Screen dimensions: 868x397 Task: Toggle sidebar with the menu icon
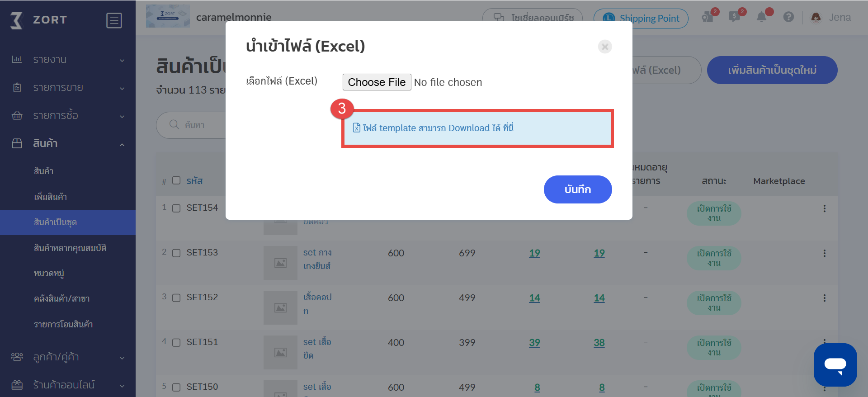(x=114, y=20)
